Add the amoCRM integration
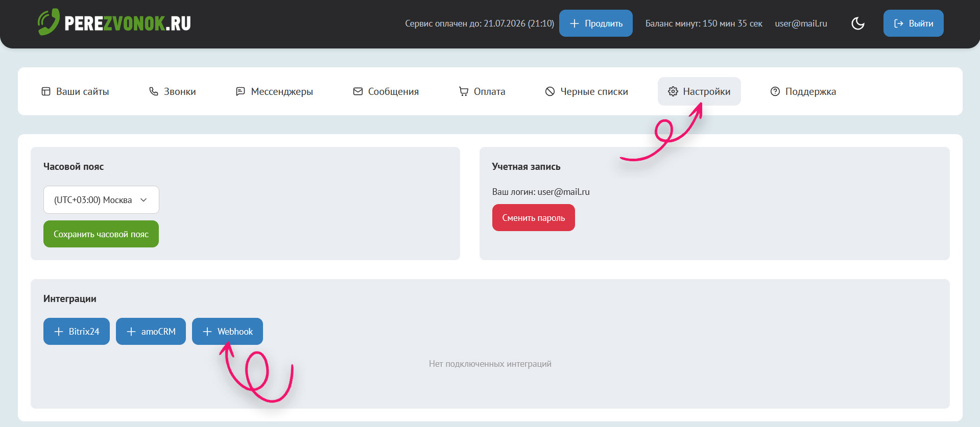The height and width of the screenshot is (427, 980). pyautogui.click(x=151, y=332)
